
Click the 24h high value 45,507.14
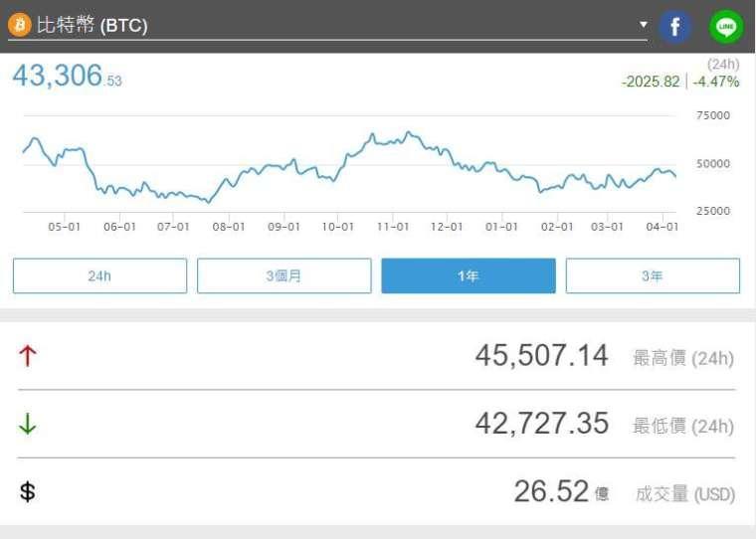click(541, 356)
